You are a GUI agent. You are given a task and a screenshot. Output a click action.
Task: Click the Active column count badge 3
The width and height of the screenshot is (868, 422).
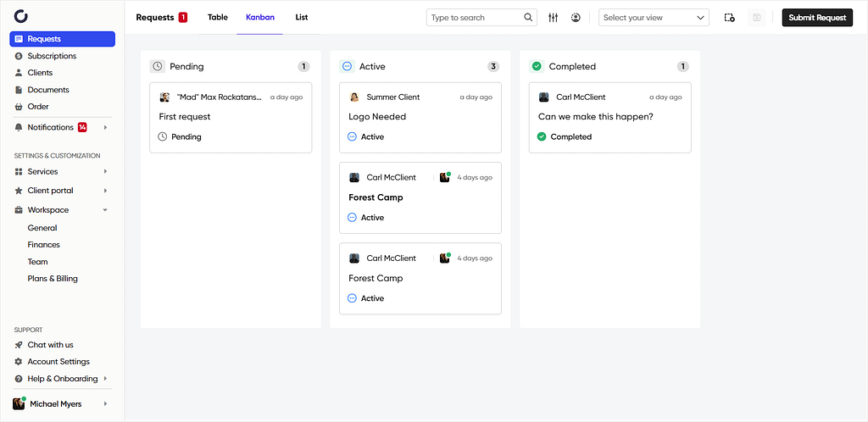coord(493,66)
